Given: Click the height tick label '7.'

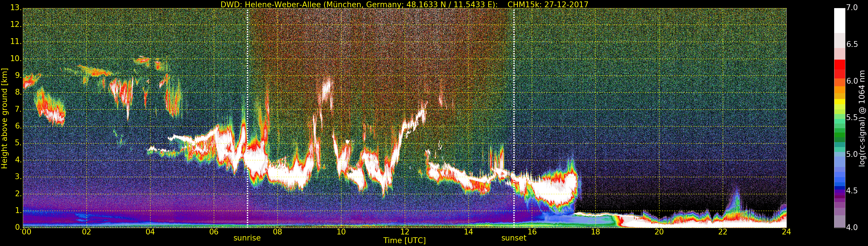Looking at the screenshot, I should tap(18, 109).
